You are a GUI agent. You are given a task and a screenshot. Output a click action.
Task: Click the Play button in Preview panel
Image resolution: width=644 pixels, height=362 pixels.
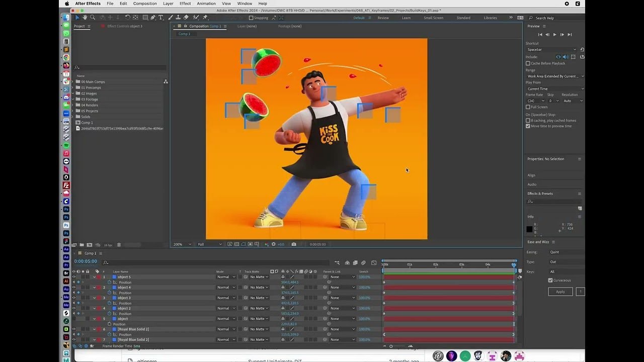tap(555, 35)
